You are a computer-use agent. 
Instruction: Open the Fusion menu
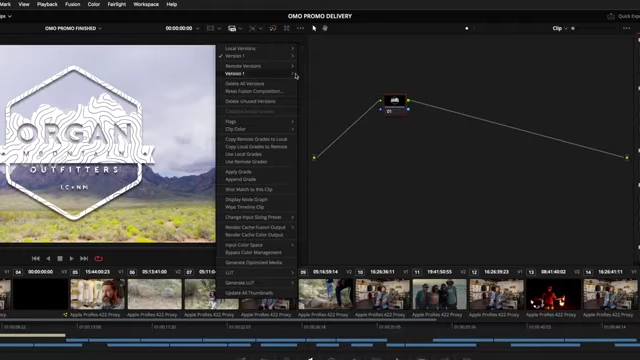click(x=73, y=4)
